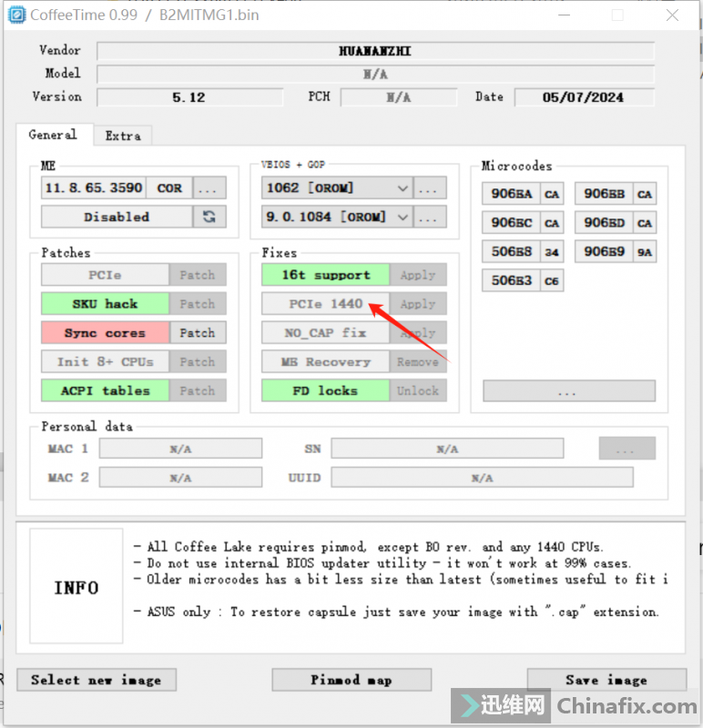This screenshot has width=703, height=728.
Task: Click the PCIe patch label
Action: pos(105,275)
